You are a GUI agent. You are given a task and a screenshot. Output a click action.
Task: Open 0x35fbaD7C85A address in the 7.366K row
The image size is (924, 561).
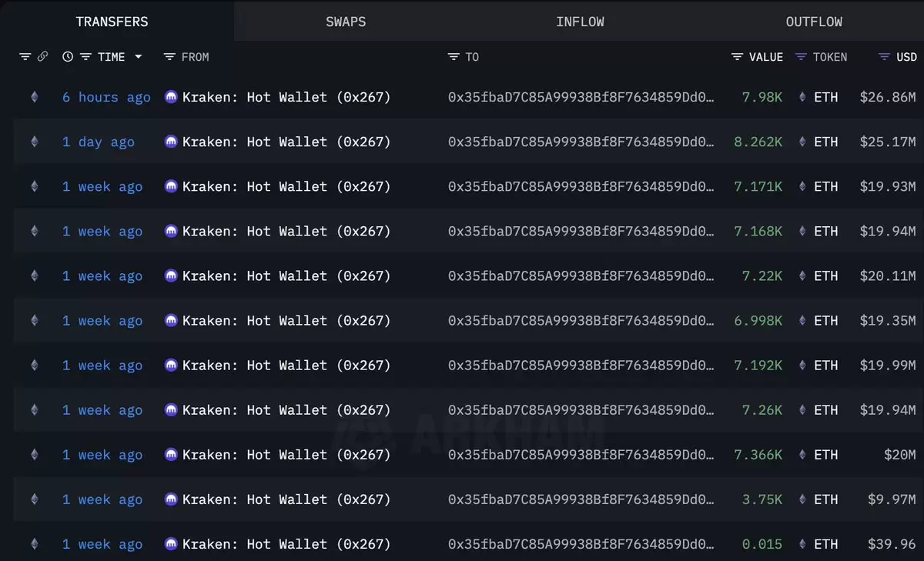581,455
